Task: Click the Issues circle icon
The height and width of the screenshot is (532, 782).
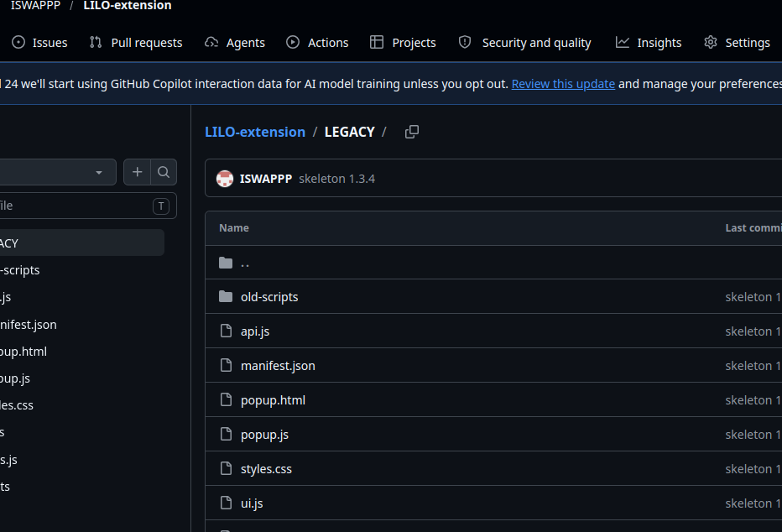Action: [18, 43]
